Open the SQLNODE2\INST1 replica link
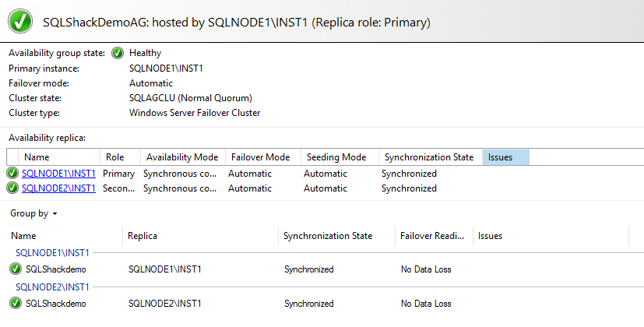644x327 pixels. pyautogui.click(x=58, y=188)
